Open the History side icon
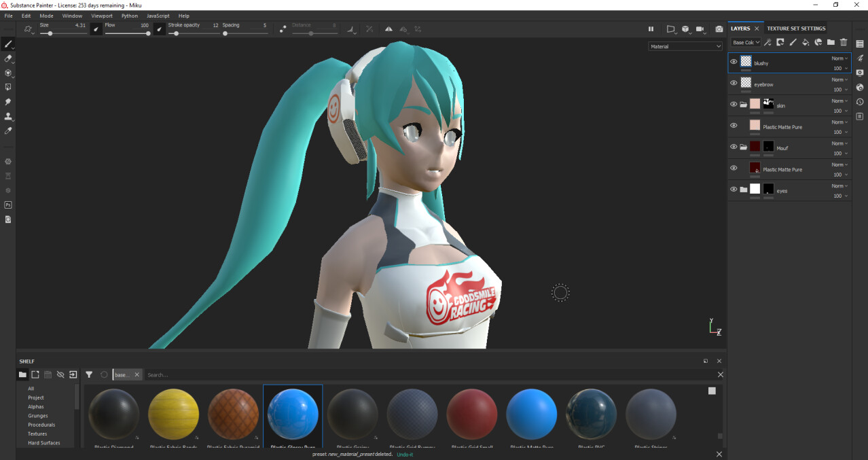 coord(860,102)
